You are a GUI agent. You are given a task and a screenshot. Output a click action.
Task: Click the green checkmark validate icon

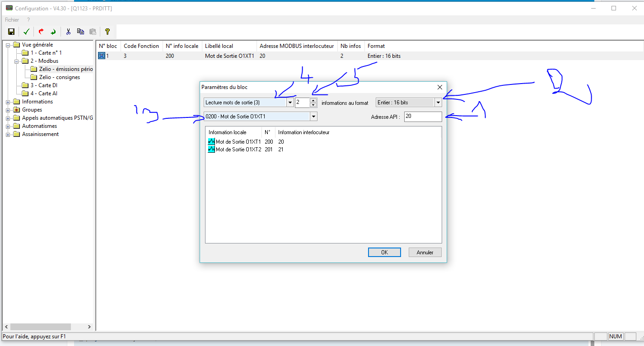point(26,32)
